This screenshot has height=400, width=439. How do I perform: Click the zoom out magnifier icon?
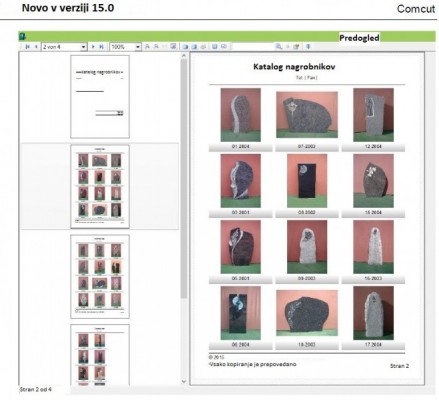[x=156, y=47]
